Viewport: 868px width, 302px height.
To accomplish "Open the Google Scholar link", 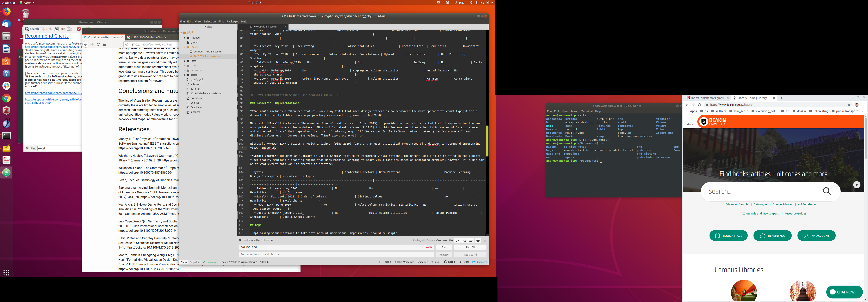I will (782, 205).
